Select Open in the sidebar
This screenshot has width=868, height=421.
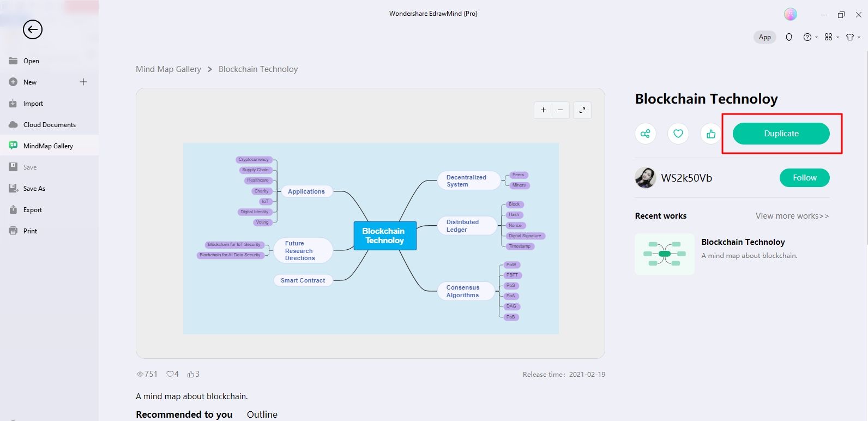[49, 61]
